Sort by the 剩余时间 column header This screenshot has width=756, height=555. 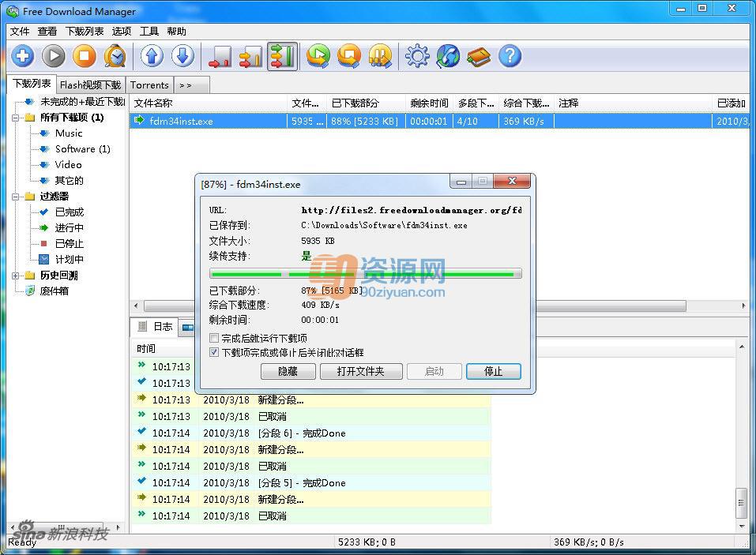point(429,103)
